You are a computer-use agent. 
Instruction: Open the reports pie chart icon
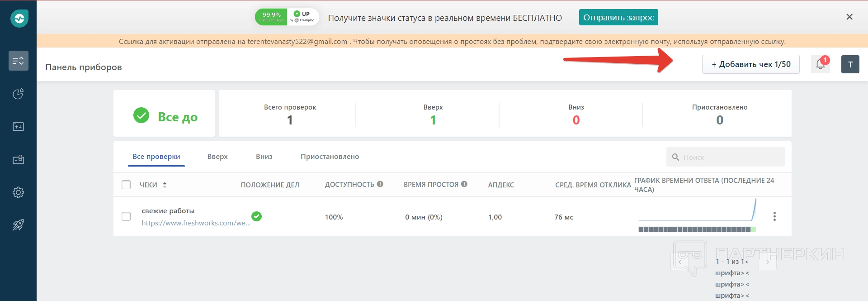pyautogui.click(x=19, y=94)
